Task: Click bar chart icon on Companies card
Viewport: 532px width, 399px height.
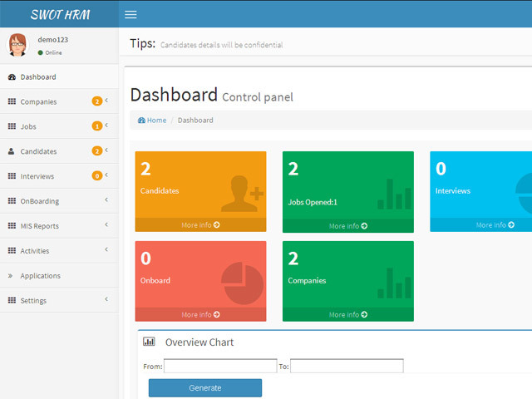Action: click(x=394, y=283)
